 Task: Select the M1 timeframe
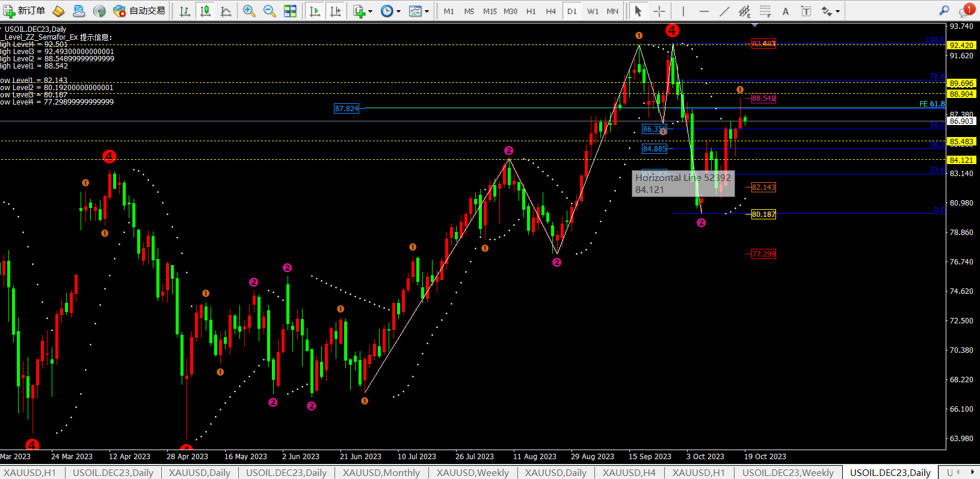click(x=449, y=11)
